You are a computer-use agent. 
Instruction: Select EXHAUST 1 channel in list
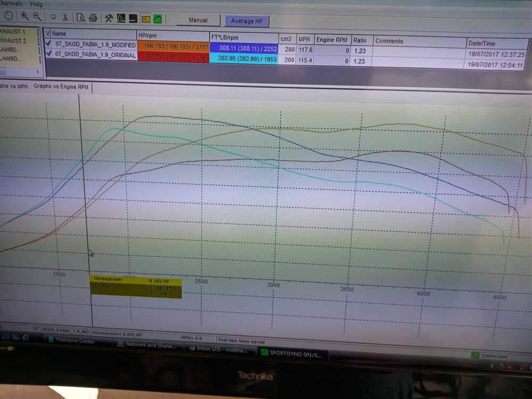pos(13,31)
